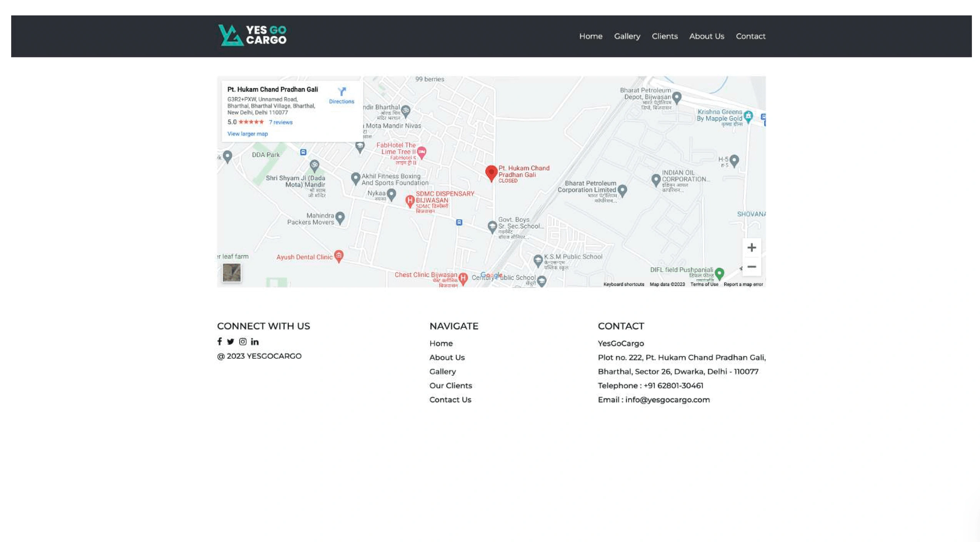Click Contact Us in footer navigation

(450, 400)
